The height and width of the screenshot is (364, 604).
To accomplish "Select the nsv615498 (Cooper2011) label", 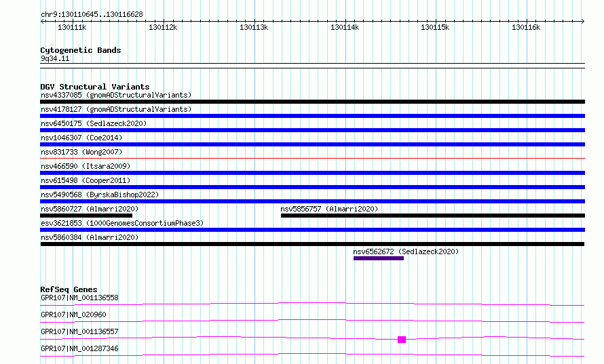I will coord(86,180).
